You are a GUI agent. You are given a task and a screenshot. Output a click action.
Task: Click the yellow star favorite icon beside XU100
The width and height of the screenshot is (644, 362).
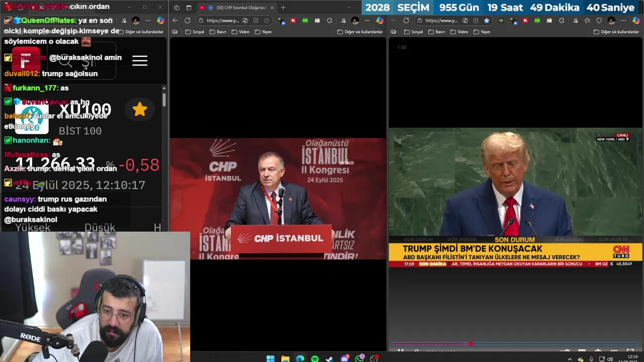(x=140, y=110)
